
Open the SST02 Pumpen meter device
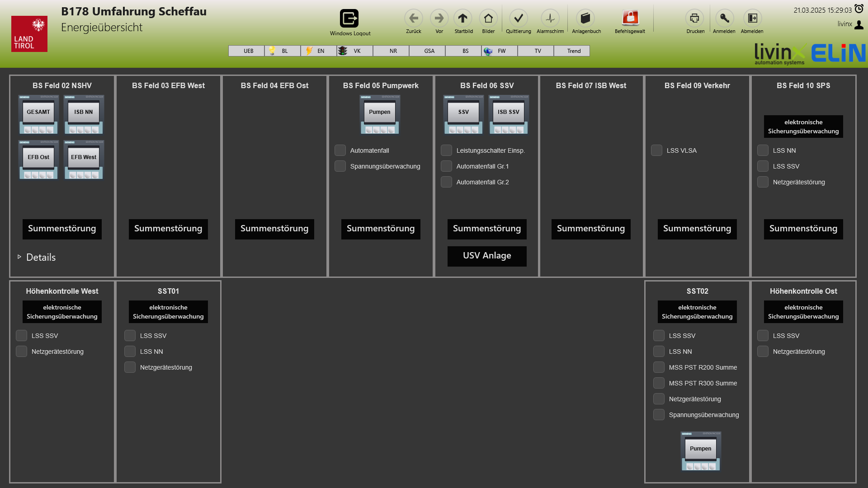(x=701, y=451)
